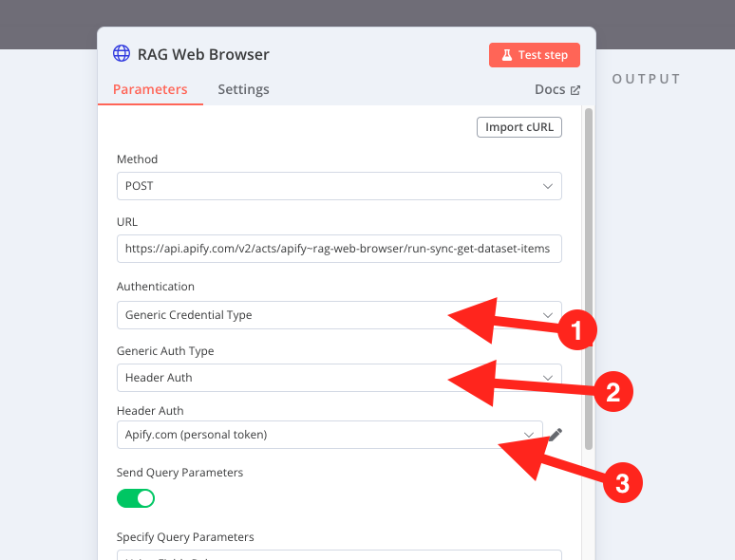This screenshot has width=735, height=560.
Task: Click the URL input field
Action: 338,249
